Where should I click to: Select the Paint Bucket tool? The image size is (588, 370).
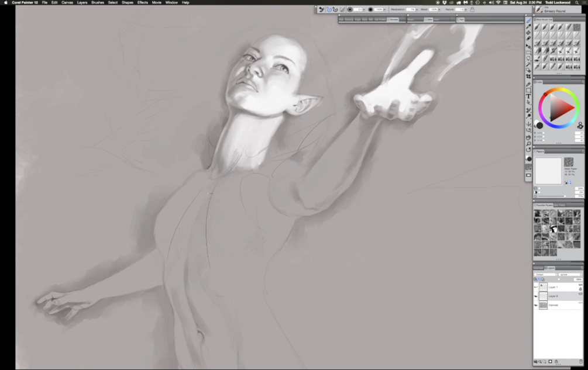pos(528,33)
